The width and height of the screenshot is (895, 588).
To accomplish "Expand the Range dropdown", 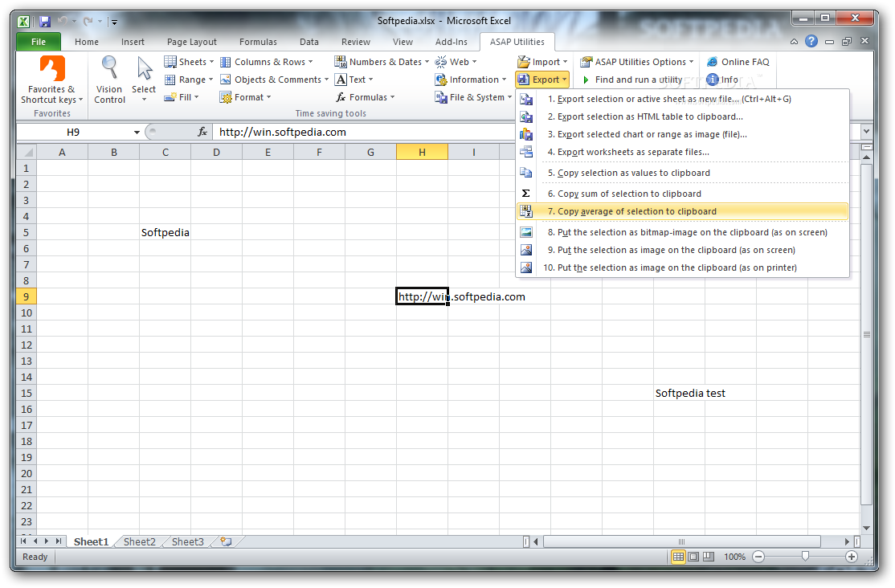I will coord(188,80).
